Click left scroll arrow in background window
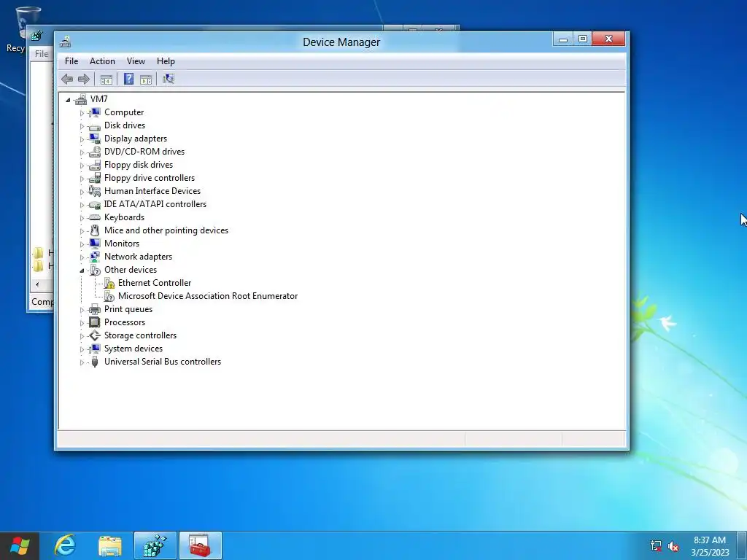The image size is (747, 560). click(x=37, y=285)
